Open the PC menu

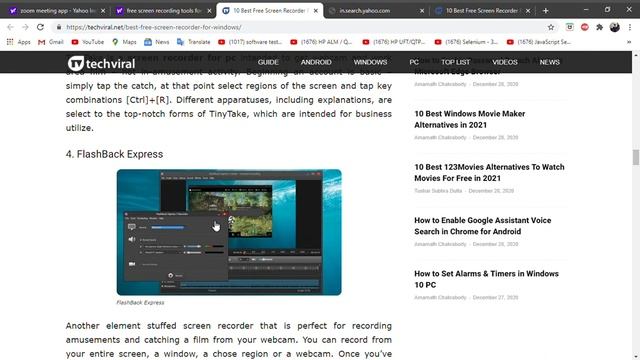[414, 62]
